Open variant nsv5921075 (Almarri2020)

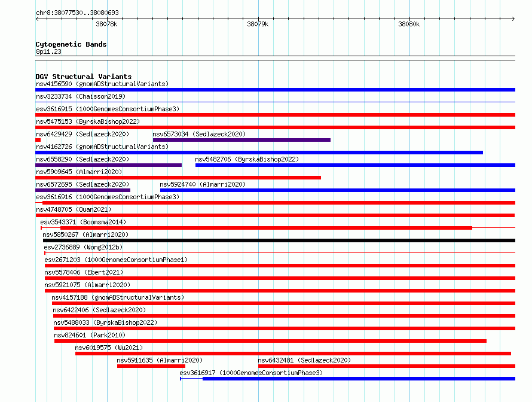pos(87,285)
